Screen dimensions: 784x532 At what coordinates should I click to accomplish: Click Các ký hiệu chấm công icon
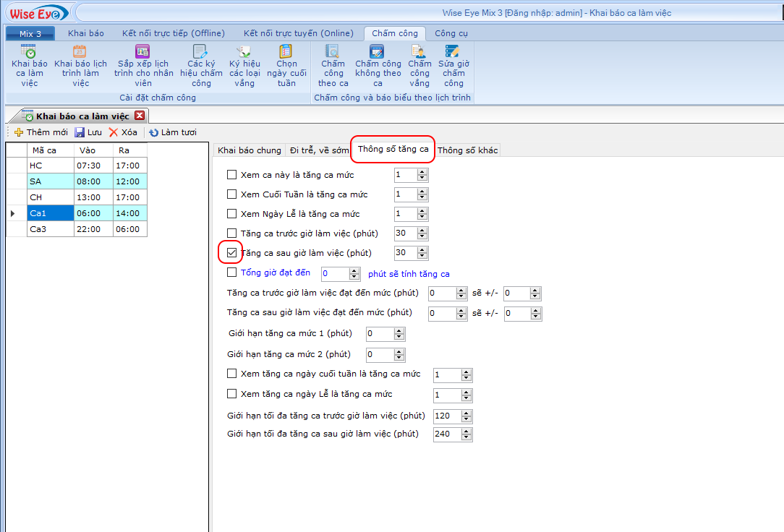click(x=201, y=52)
